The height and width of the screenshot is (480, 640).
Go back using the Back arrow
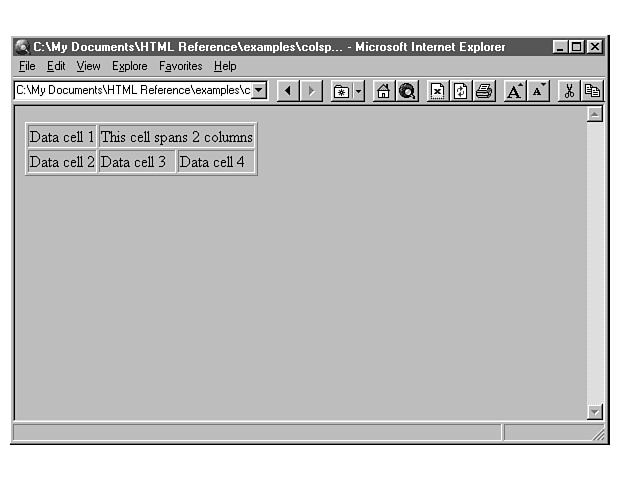point(288,91)
